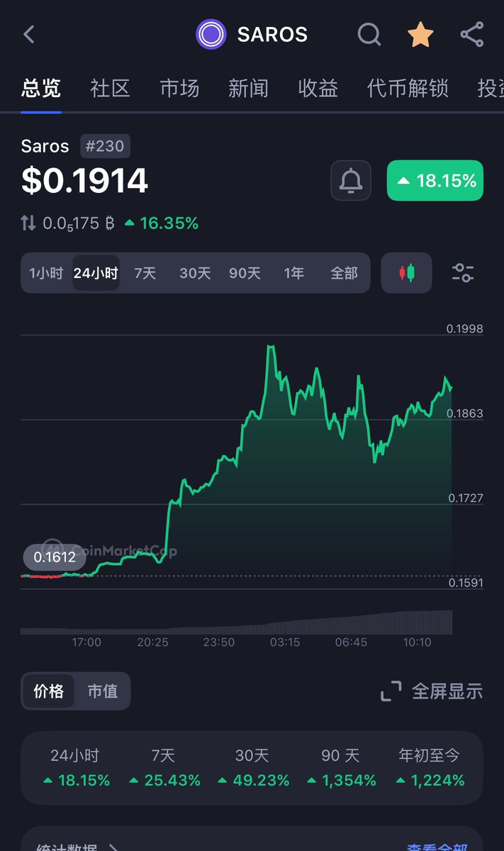This screenshot has height=851, width=504.
Task: Open the 社区 tab
Action: [111, 89]
